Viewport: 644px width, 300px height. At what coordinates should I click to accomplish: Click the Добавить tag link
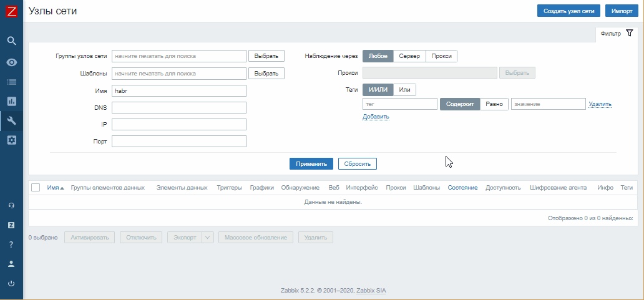tap(376, 117)
